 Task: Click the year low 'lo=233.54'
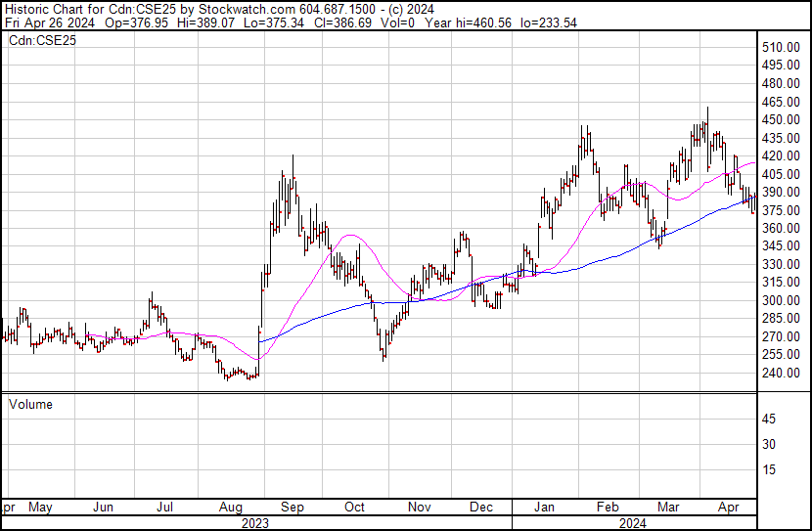[x=549, y=22]
